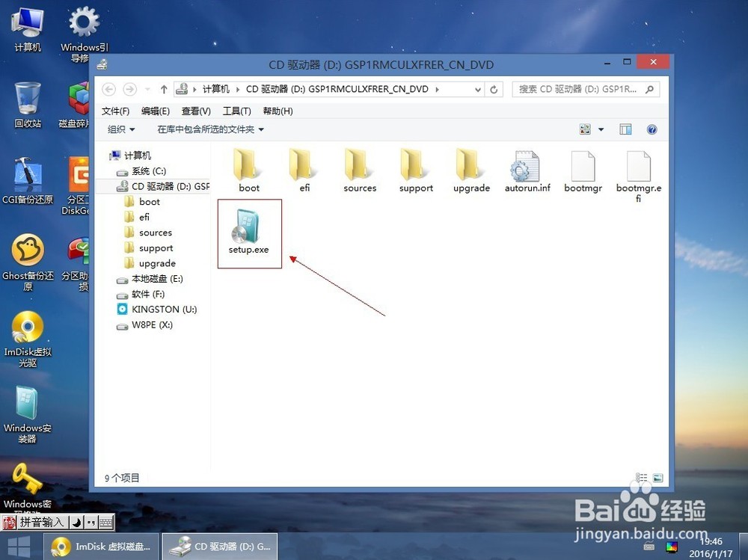Expand the address bar history dropdown

pyautogui.click(x=478, y=89)
